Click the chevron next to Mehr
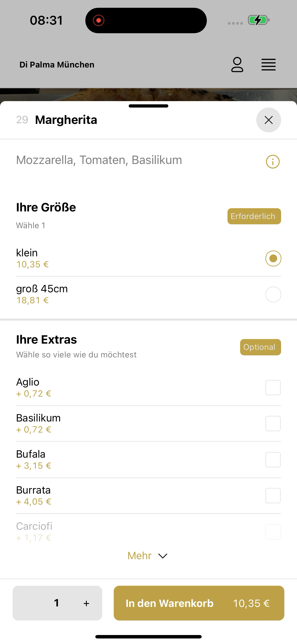 coord(163,556)
